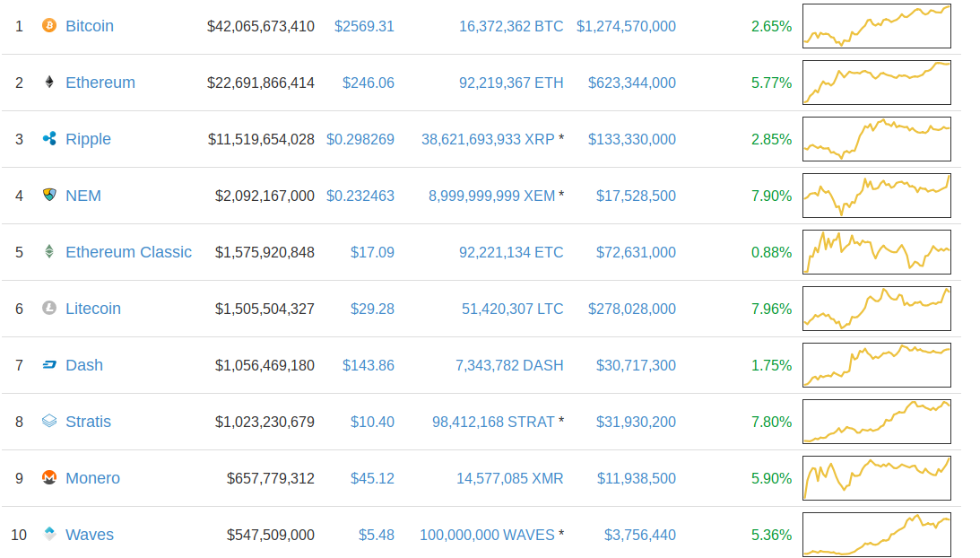Click the orange Monero logo icon
Viewport: 980px width, 558px height.
(49, 478)
